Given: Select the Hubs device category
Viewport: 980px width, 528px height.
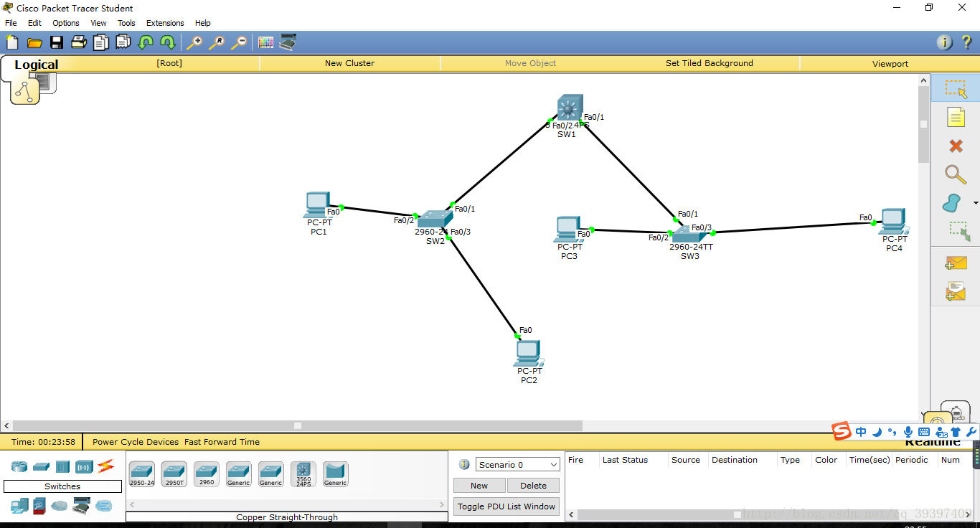Looking at the screenshot, I should (x=62, y=467).
